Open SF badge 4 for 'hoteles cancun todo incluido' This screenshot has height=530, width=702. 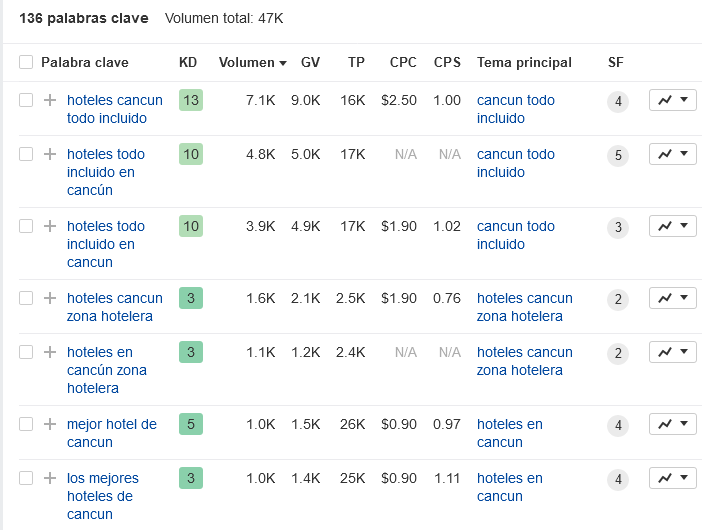point(618,101)
